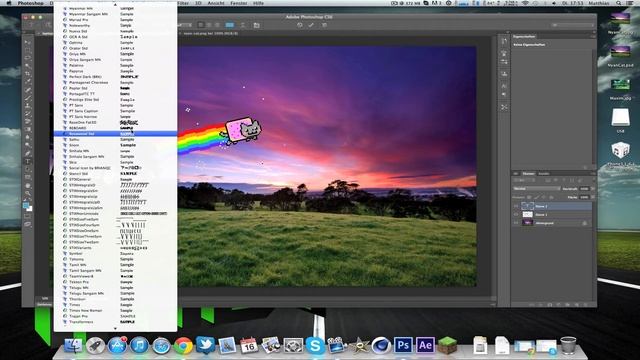Open Photoshop from the Dock
This screenshot has width=640, height=360.
(403, 345)
